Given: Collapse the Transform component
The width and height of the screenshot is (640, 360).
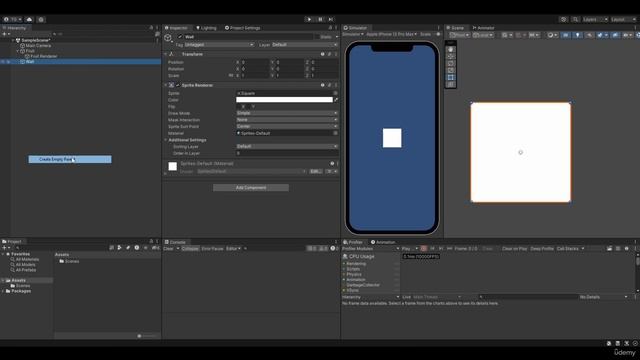Looking at the screenshot, I should [x=166, y=54].
